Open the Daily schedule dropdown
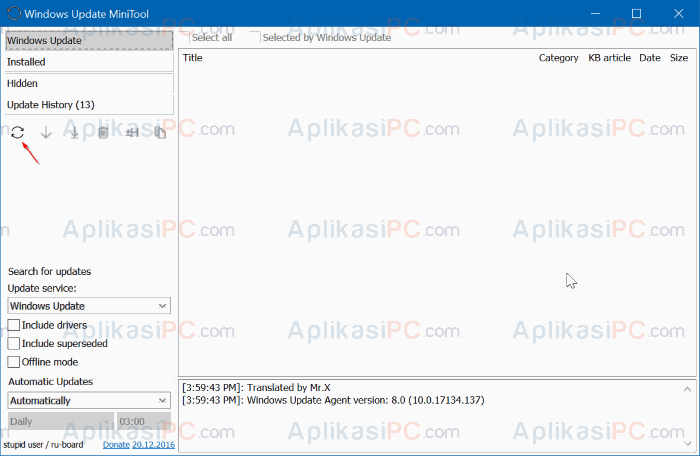Viewport: 700px width, 456px height. point(61,421)
